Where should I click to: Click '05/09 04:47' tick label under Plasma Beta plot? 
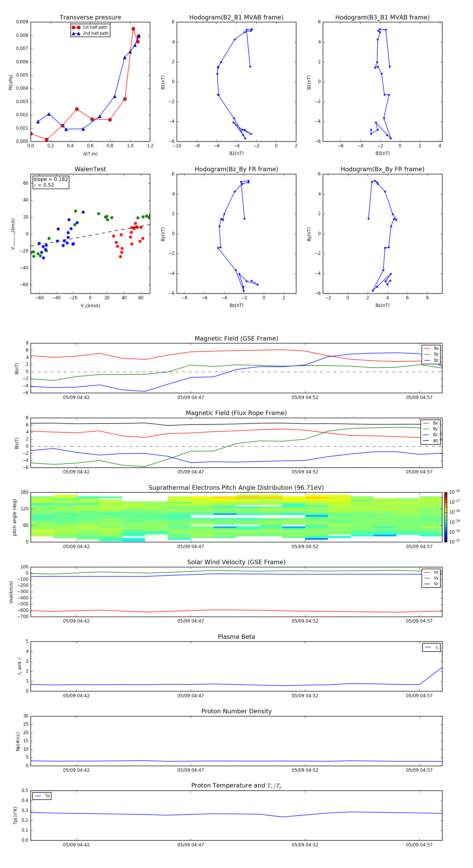pos(191,695)
